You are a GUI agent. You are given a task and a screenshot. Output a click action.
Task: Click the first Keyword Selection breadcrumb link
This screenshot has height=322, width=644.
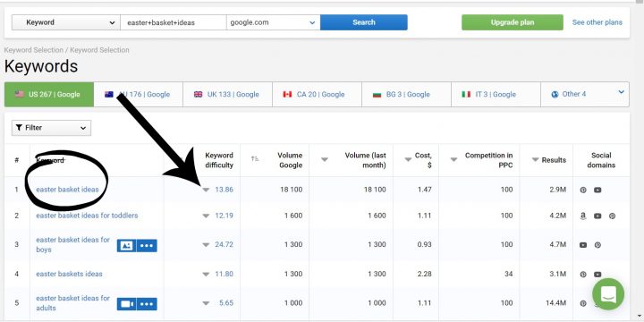click(34, 50)
